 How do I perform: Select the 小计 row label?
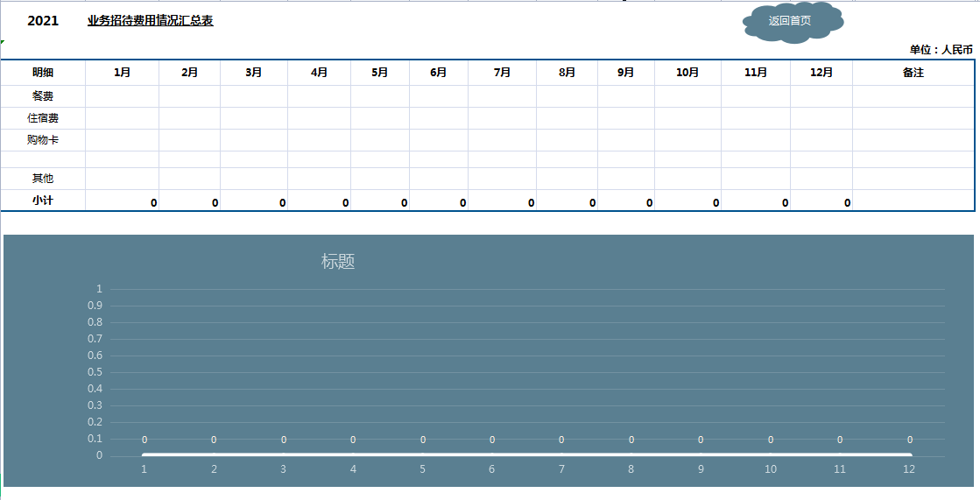coord(43,201)
